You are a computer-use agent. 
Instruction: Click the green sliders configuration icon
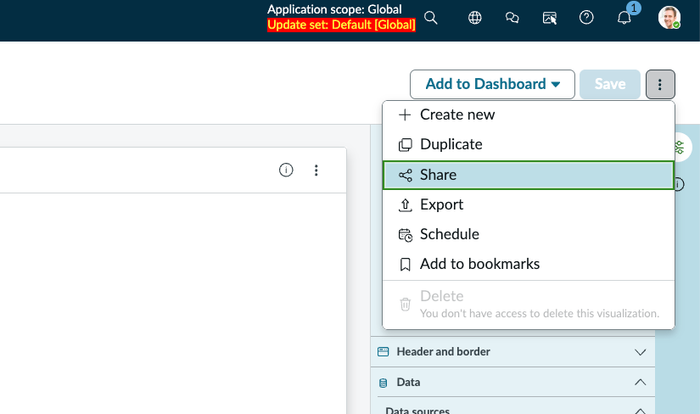click(x=680, y=148)
